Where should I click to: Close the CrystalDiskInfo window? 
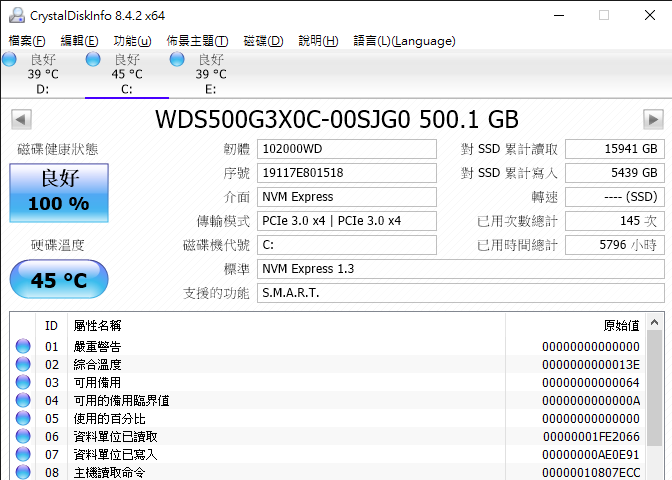(x=650, y=15)
